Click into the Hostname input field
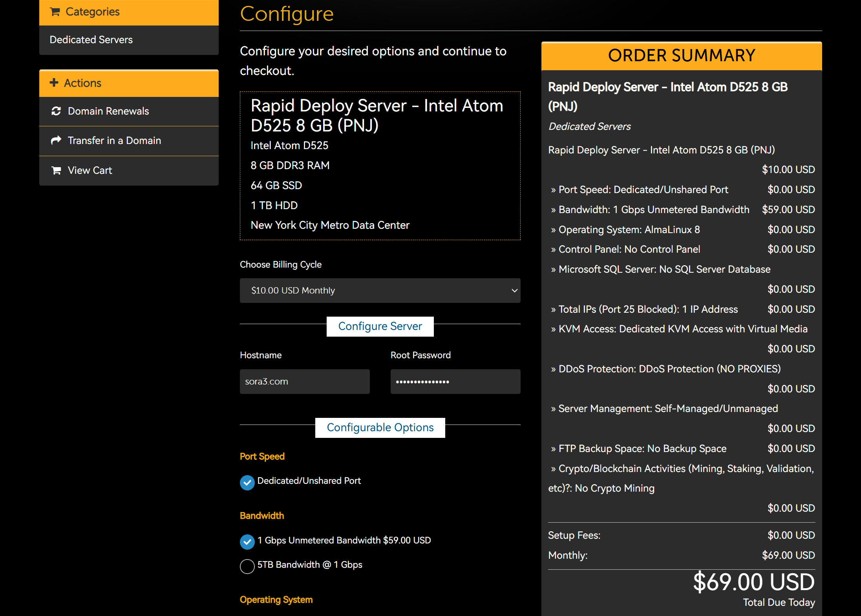This screenshot has width=861, height=616. click(304, 381)
